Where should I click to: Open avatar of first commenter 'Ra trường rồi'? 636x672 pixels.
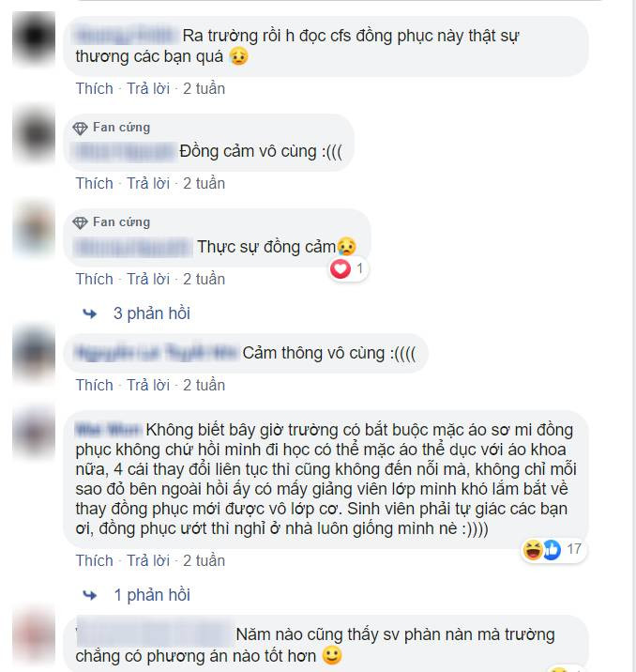[34, 37]
